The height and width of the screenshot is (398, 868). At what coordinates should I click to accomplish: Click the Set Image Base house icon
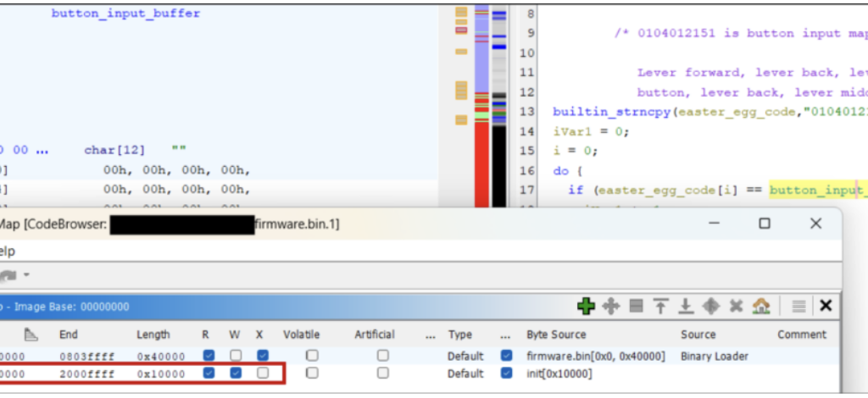(x=761, y=306)
